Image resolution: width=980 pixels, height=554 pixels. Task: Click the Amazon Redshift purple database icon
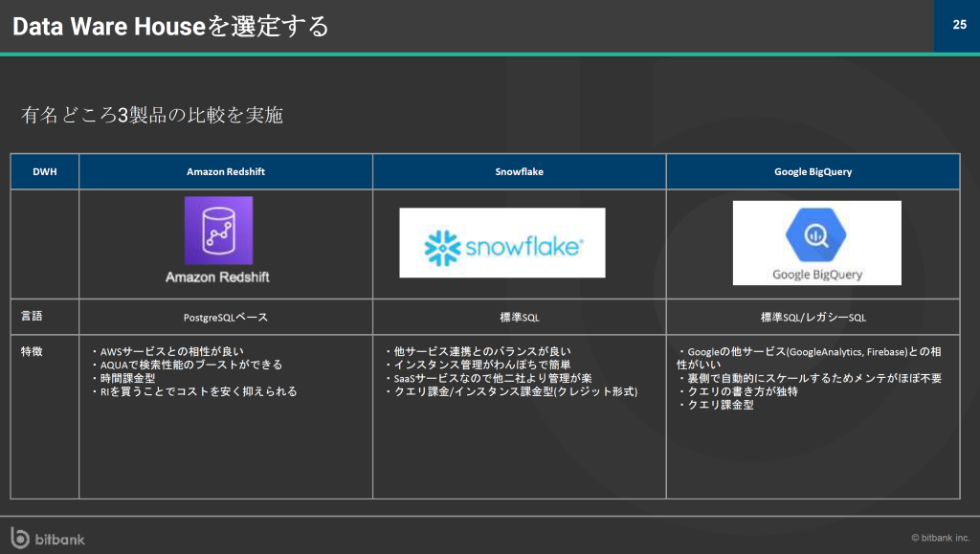pos(219,231)
